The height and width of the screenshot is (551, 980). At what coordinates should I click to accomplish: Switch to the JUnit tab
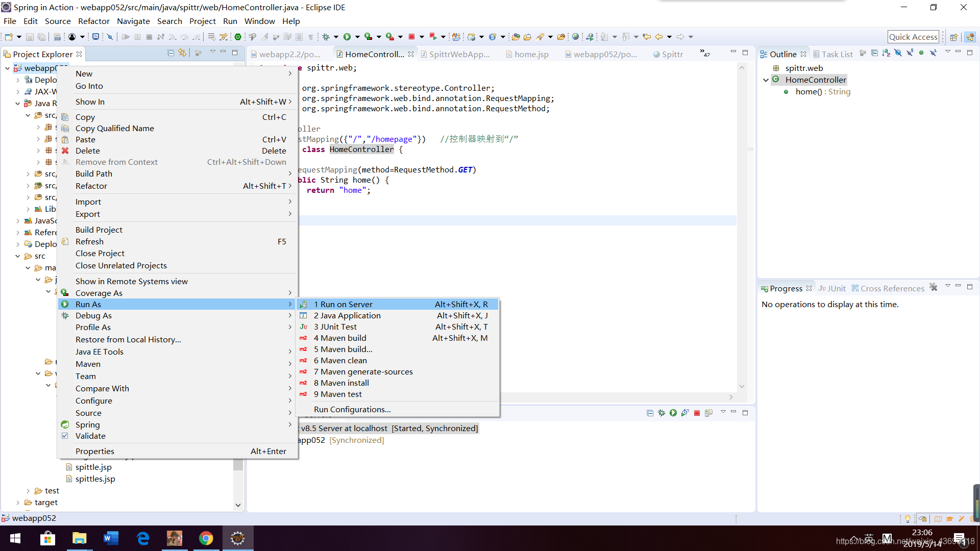(832, 289)
